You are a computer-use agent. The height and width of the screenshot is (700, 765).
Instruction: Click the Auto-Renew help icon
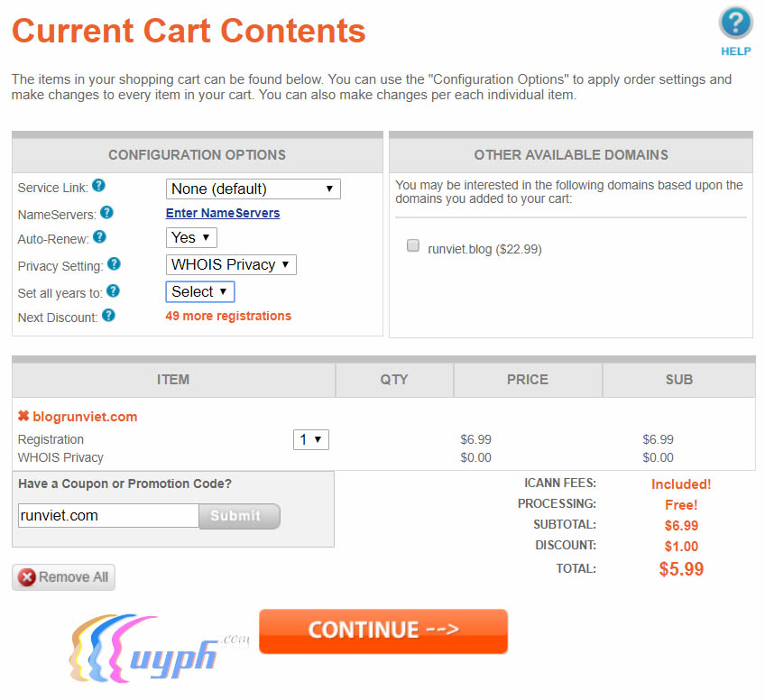coord(100,237)
